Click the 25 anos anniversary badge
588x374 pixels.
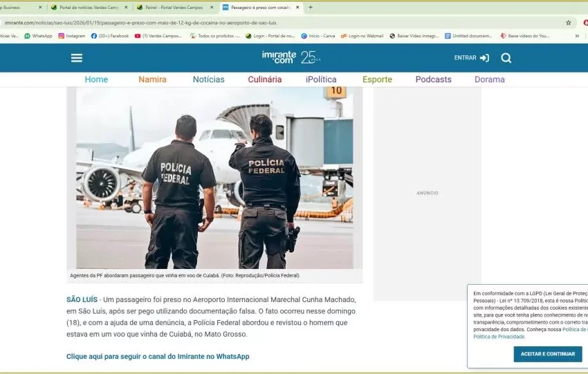pos(311,57)
